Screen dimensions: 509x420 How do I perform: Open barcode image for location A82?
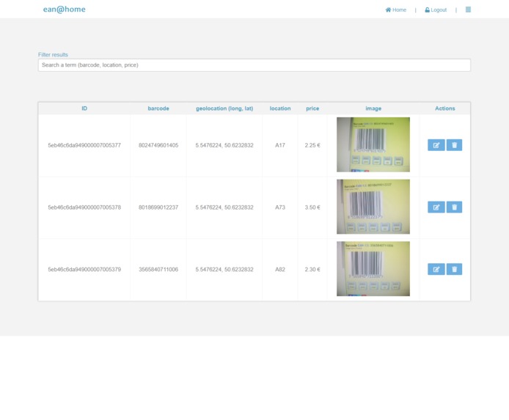373,268
